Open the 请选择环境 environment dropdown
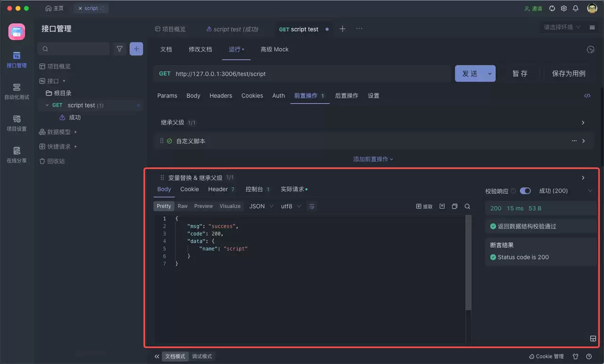 pos(562,27)
